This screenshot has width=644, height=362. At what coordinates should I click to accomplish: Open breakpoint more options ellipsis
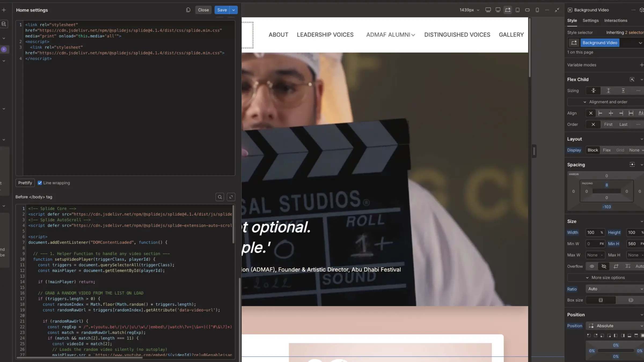547,10
